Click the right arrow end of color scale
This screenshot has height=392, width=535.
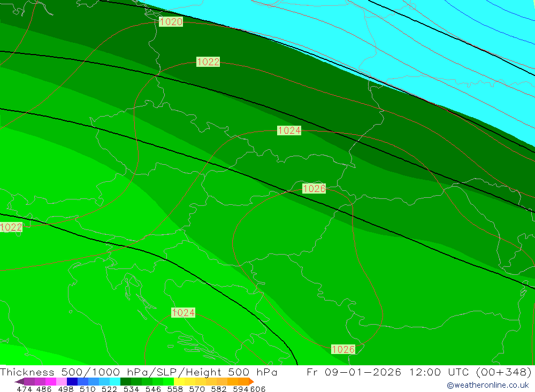251,381
